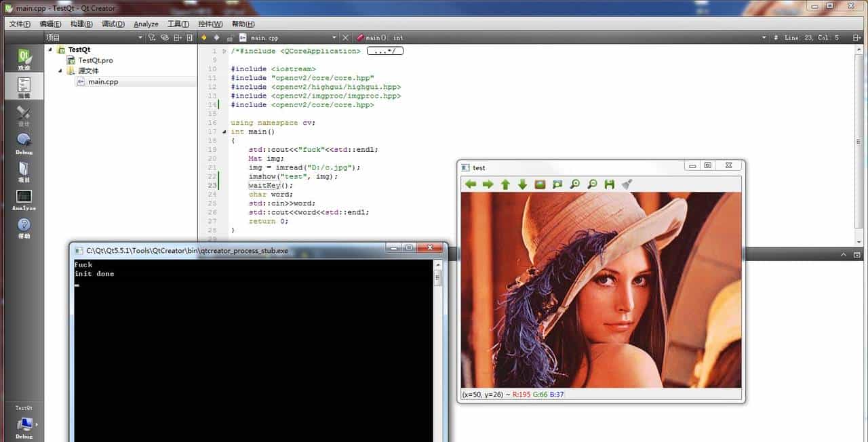Open the project view selector dropdown
Image resolution: width=868 pixels, height=442 pixels.
140,38
